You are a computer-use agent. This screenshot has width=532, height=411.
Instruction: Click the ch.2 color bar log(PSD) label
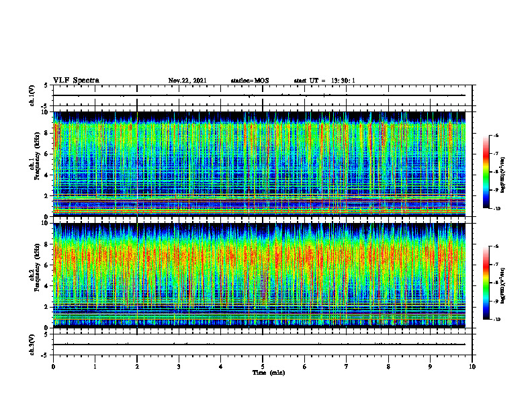click(x=503, y=284)
